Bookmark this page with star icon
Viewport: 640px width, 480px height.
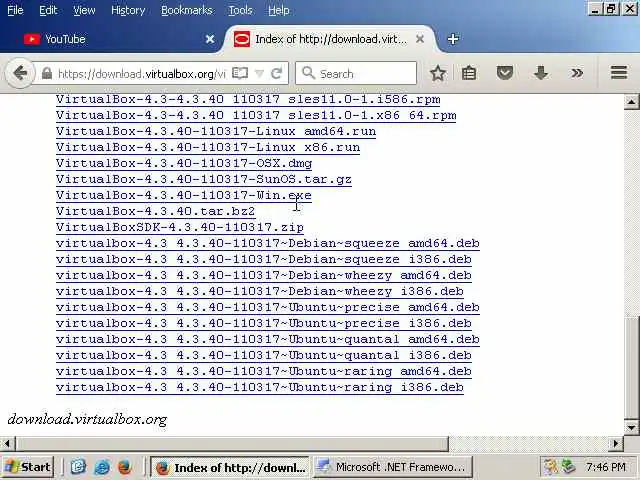[438, 73]
